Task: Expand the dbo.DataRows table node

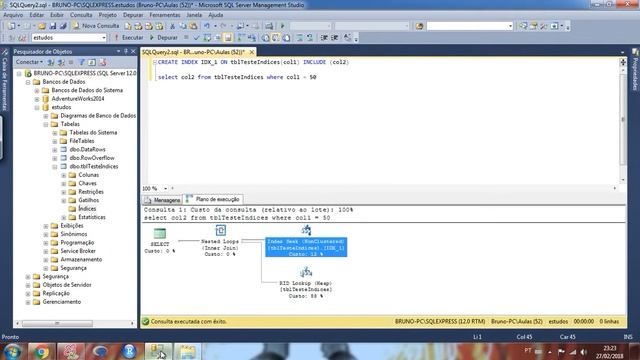Action: 55,149
